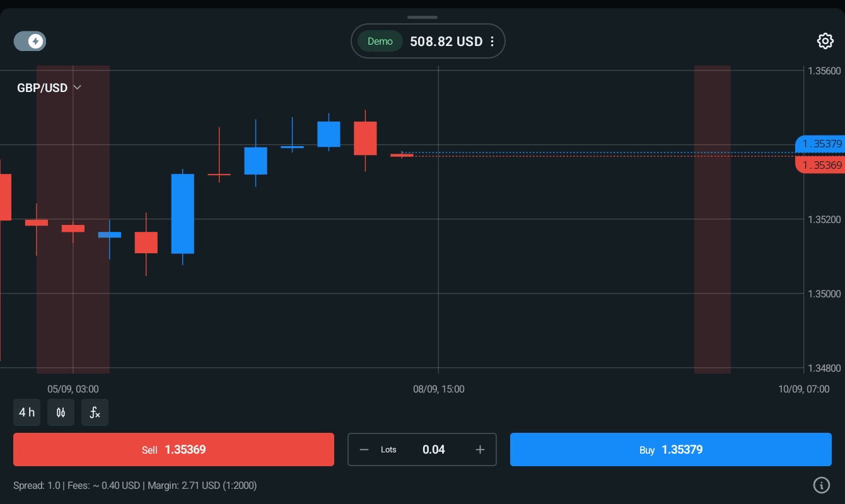Screen dimensions: 845x504
Task: Decrease lots with the minus button
Action: (364, 450)
